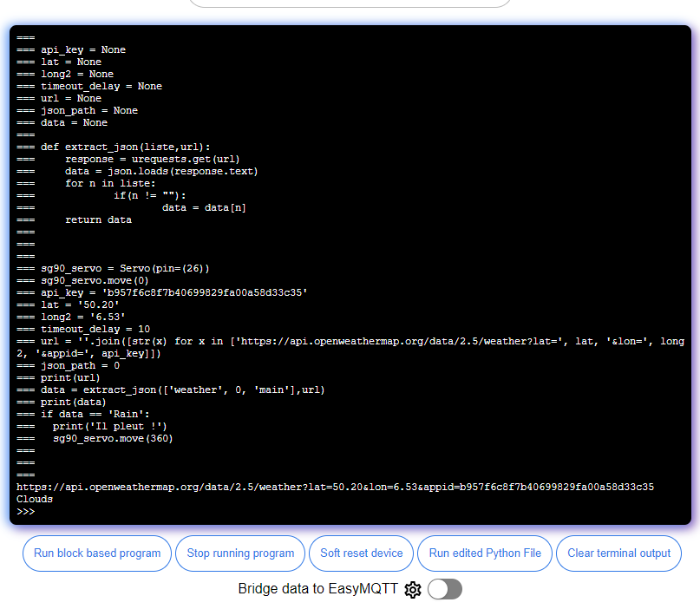Click the api_key string assignment line
The height and width of the screenshot is (609, 700).
tap(173, 293)
